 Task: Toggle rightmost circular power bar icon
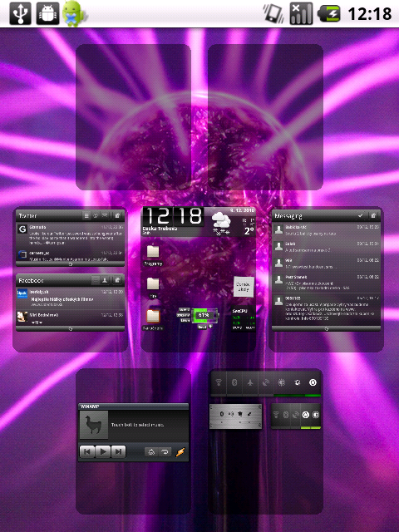(313, 383)
